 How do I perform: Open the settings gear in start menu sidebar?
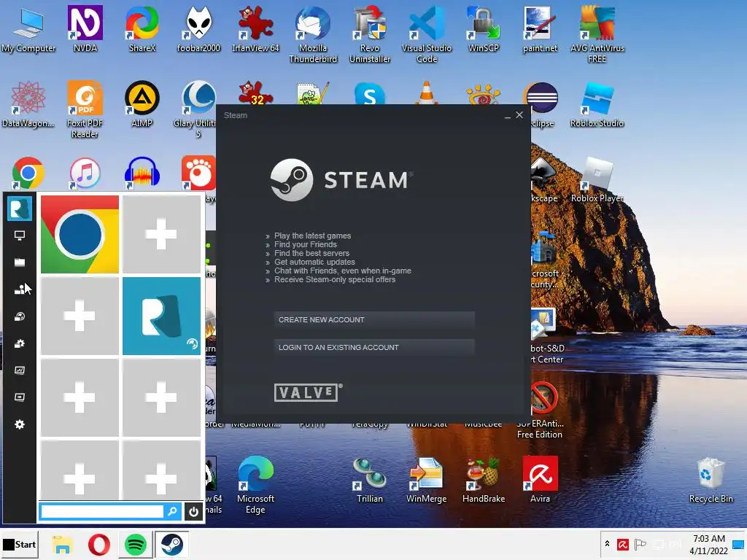(20, 424)
